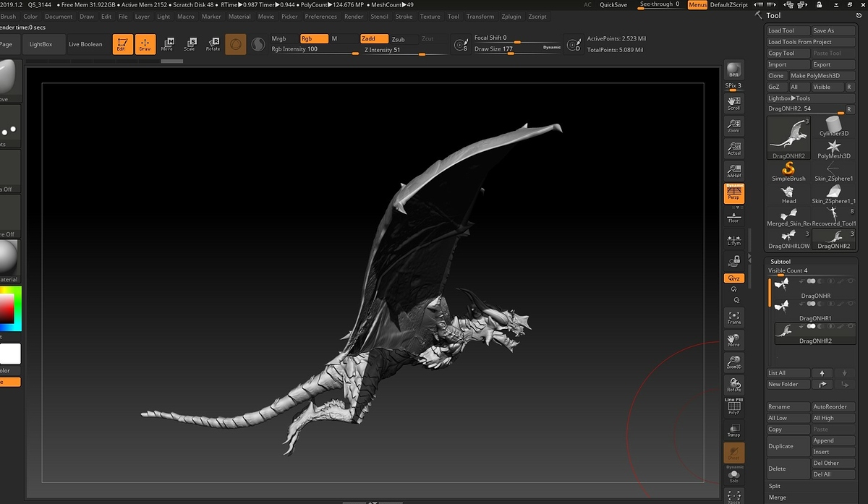This screenshot has width=868, height=504.
Task: Set canvas to Actual size
Action: click(x=734, y=148)
